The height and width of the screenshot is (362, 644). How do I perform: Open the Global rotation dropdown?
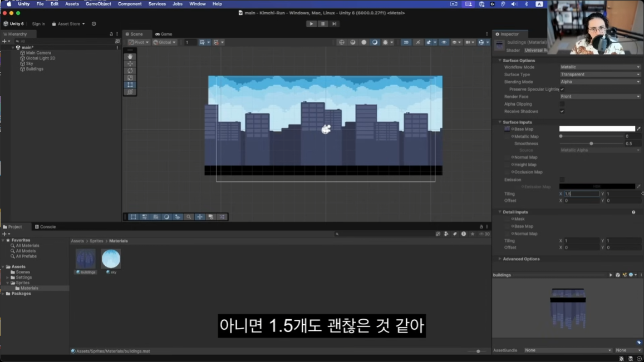tap(164, 42)
